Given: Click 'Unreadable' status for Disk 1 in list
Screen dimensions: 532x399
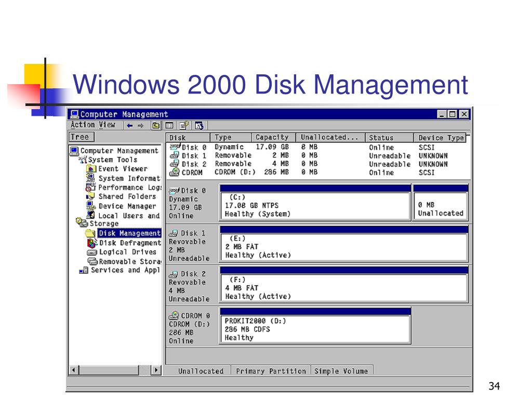Looking at the screenshot, I should 390,156.
